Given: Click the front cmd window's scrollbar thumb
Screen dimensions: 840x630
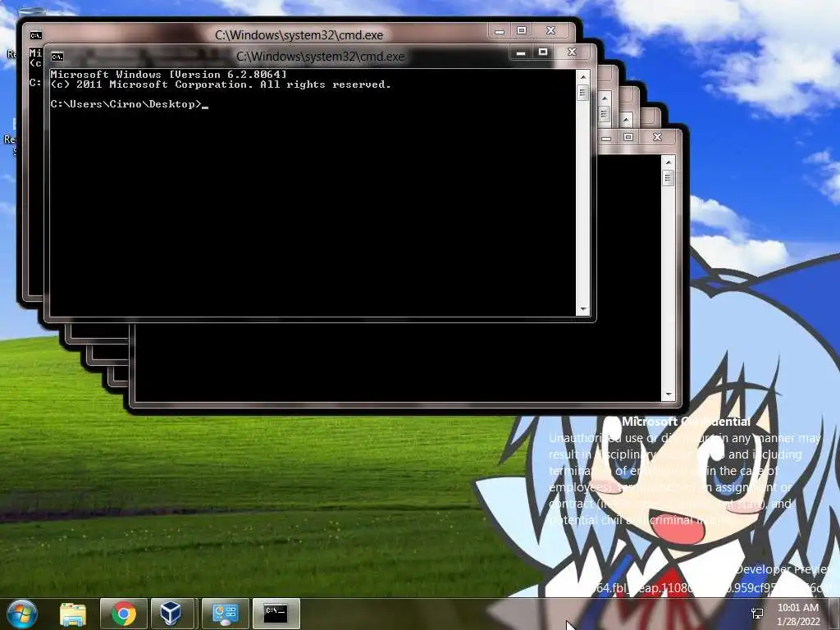Looking at the screenshot, I should pos(583,94).
